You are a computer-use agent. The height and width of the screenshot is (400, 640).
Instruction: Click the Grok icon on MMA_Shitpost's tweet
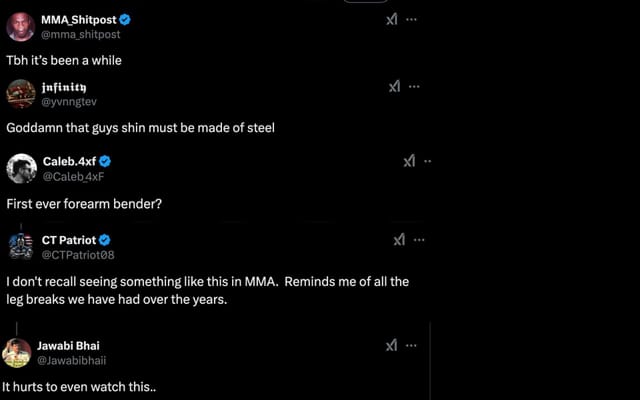tap(392, 19)
